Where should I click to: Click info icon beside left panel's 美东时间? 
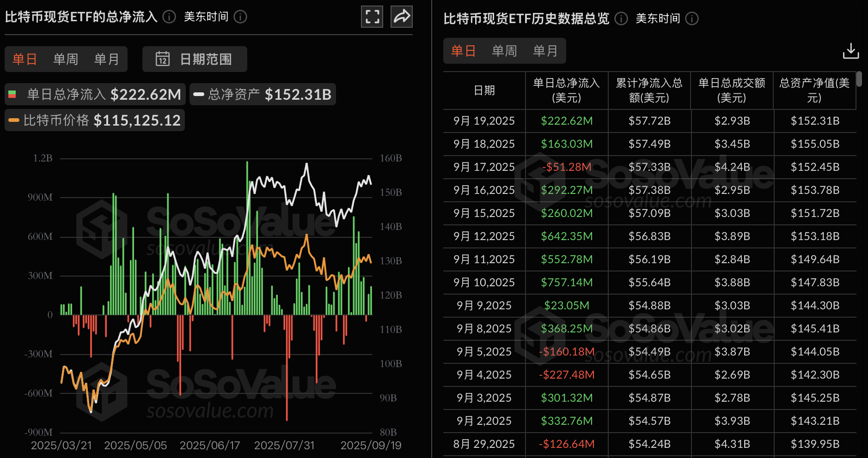click(x=239, y=17)
